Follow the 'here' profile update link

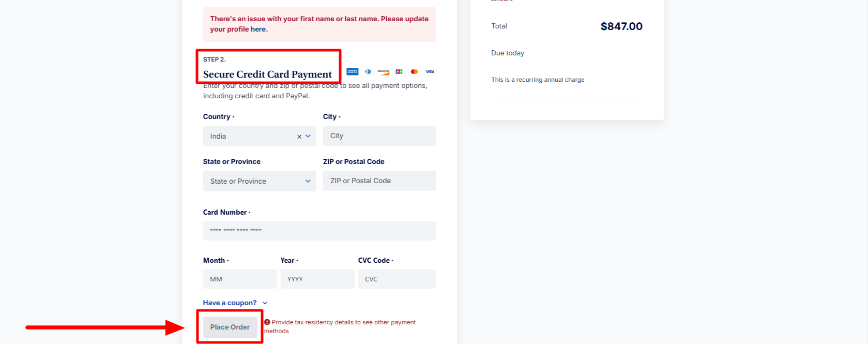tap(258, 29)
